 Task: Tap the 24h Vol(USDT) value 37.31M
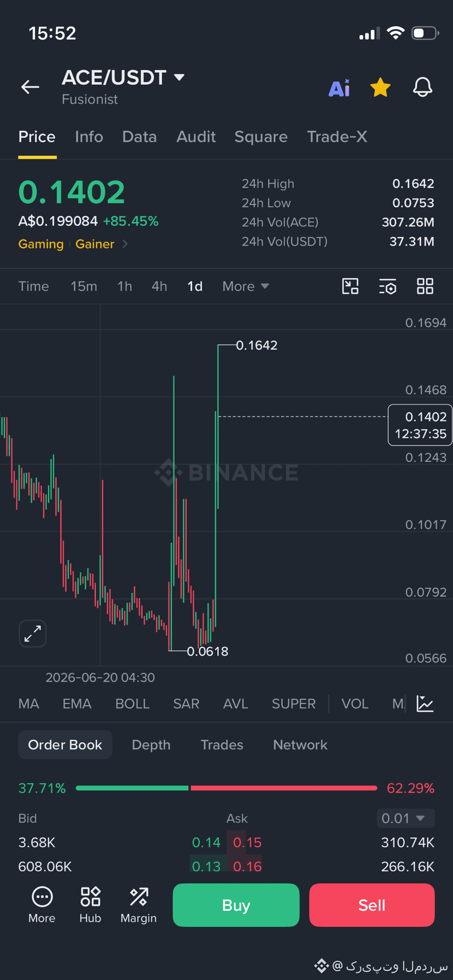tap(412, 242)
